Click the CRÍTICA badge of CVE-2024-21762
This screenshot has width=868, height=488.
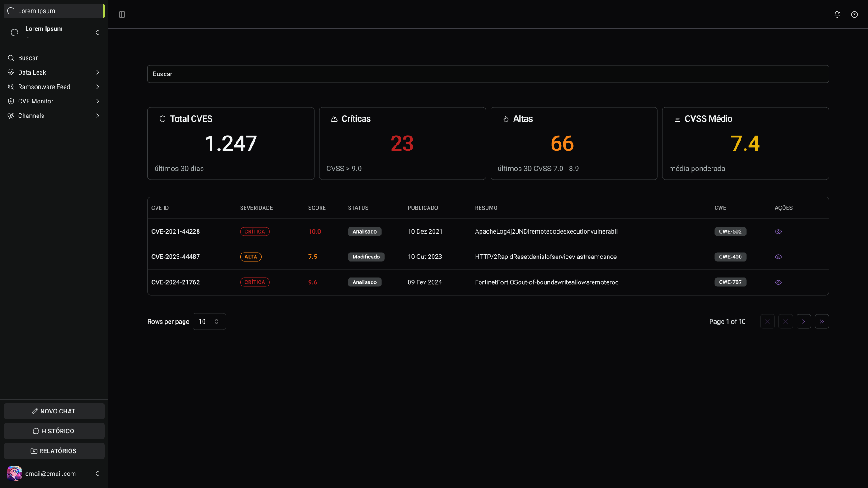point(255,282)
